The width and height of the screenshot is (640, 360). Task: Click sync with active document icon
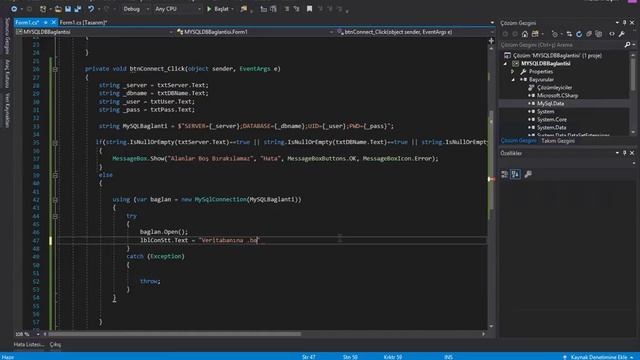569,34
